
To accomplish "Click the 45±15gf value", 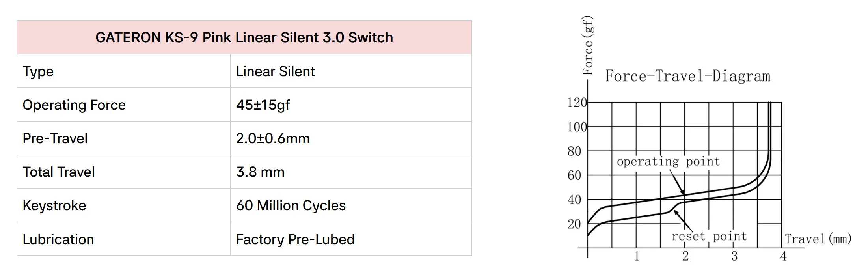I will [x=263, y=105].
